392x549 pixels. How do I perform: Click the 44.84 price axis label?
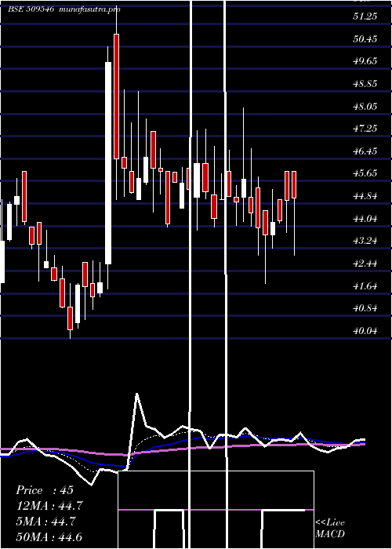pos(365,196)
